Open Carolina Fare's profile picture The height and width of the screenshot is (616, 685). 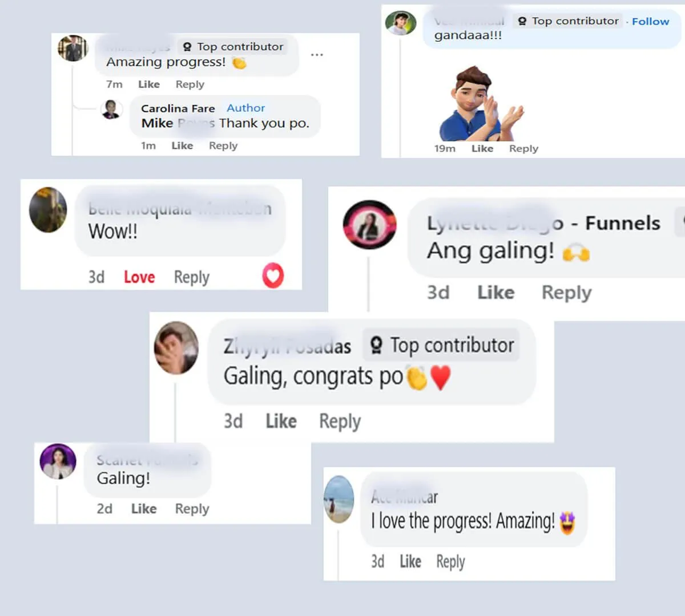point(111,109)
